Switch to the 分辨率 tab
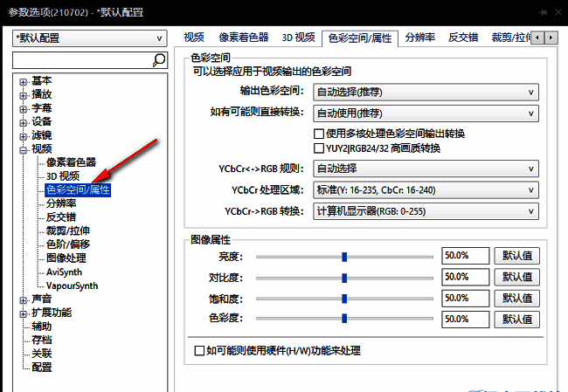This screenshot has width=568, height=392. click(421, 38)
